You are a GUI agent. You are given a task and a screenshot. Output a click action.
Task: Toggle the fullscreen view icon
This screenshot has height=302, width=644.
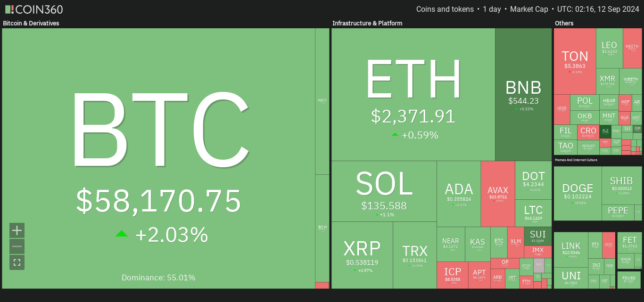(x=17, y=262)
